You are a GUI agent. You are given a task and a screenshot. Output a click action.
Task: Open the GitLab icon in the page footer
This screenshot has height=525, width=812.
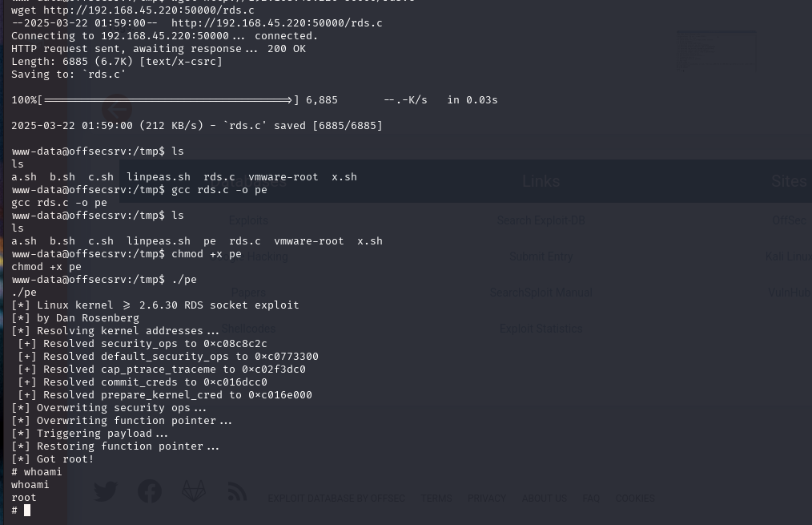pyautogui.click(x=194, y=491)
